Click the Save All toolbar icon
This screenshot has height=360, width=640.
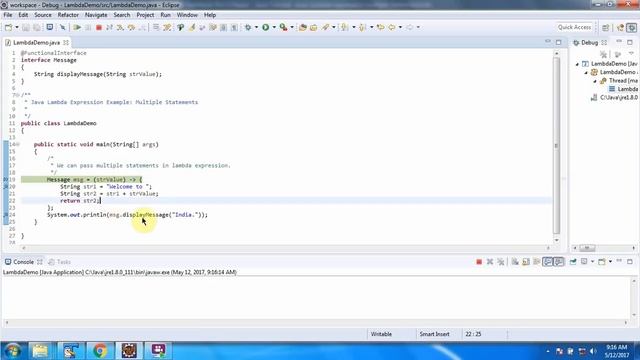click(37, 27)
